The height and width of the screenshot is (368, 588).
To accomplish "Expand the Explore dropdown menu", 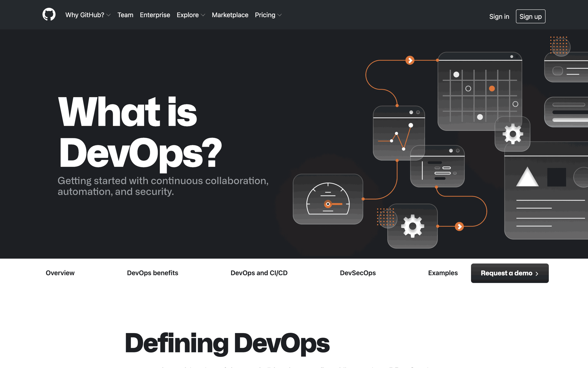I will (191, 15).
